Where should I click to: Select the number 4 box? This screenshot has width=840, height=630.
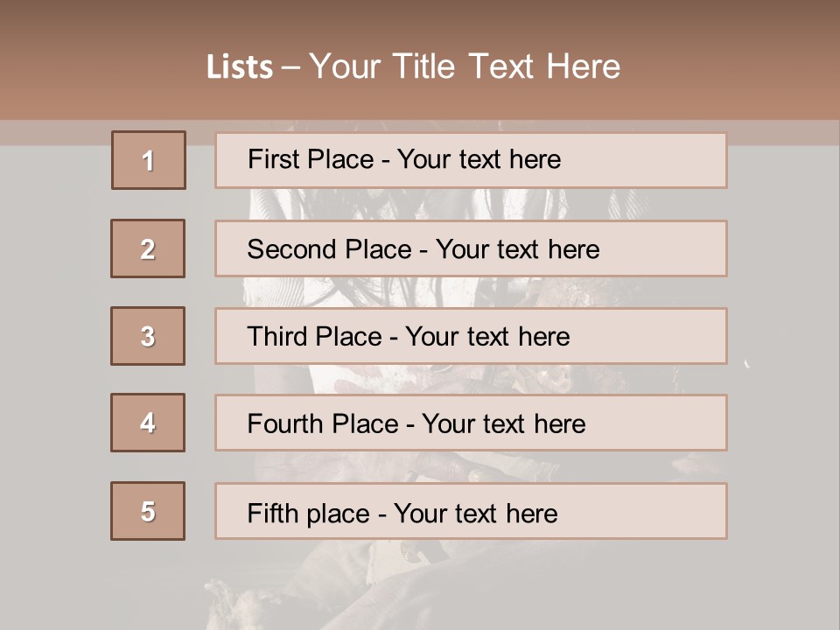[148, 423]
